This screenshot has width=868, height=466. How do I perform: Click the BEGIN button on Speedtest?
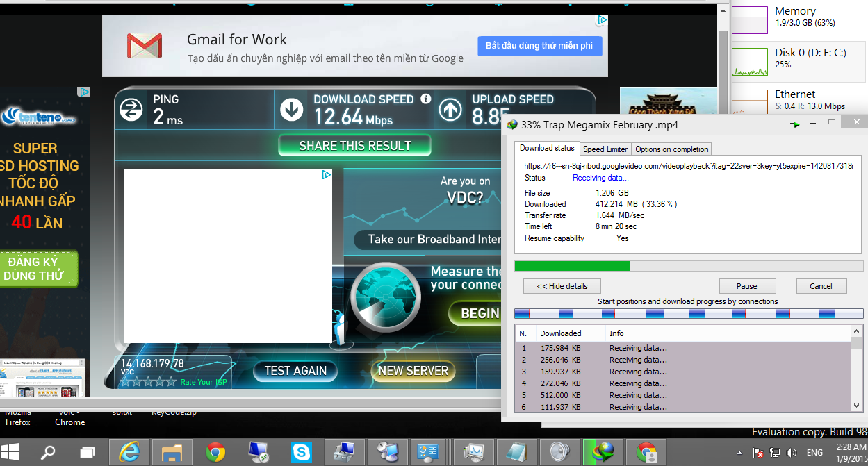[477, 313]
